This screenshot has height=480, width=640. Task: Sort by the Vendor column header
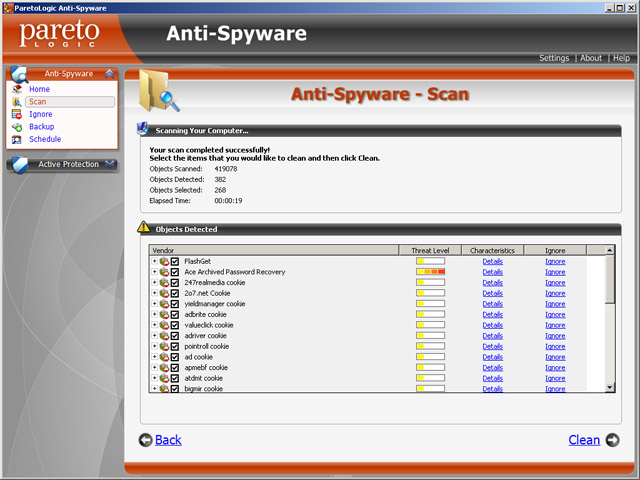pos(274,250)
